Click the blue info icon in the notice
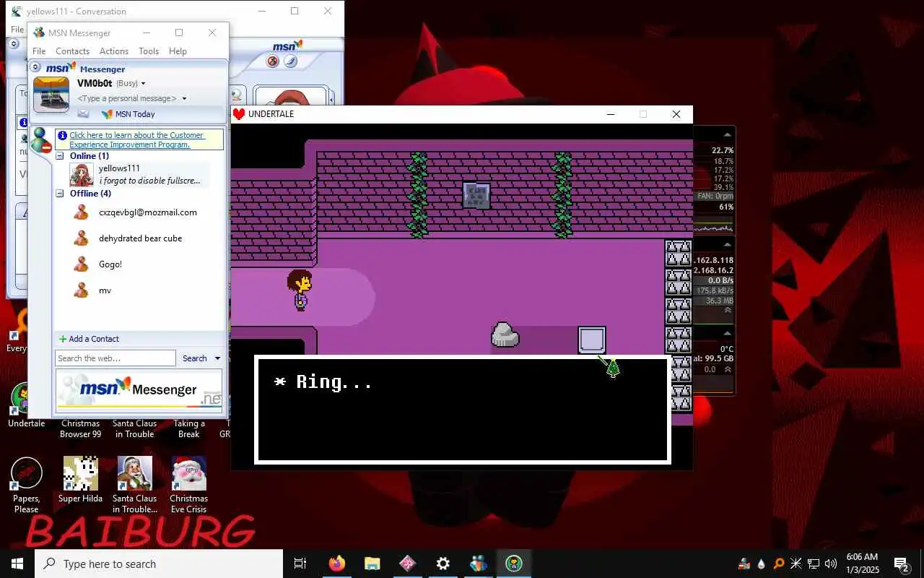This screenshot has width=924, height=578. [x=63, y=135]
